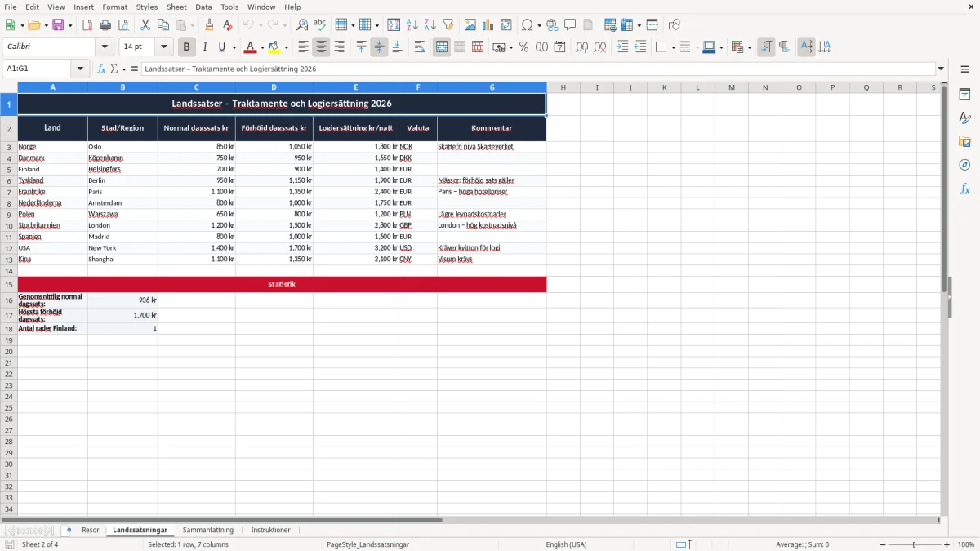Open the Gallery sidebar panel

click(x=964, y=141)
